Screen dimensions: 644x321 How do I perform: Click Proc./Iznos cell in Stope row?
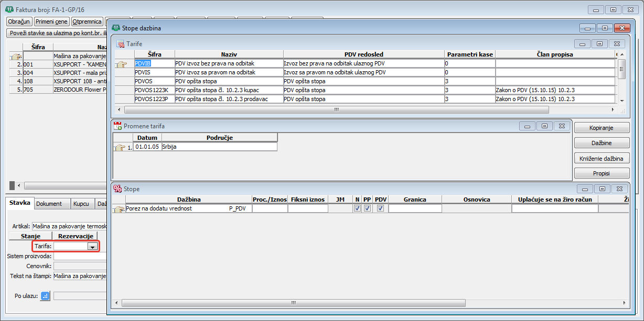click(x=270, y=208)
